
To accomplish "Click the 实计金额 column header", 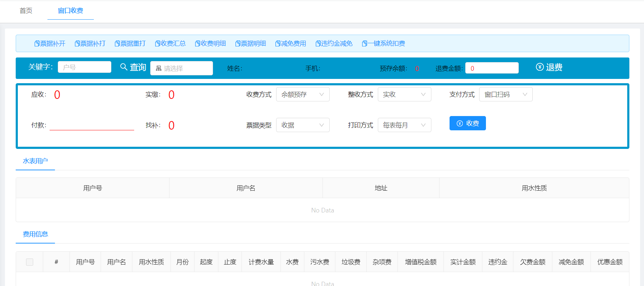I will [x=463, y=262].
